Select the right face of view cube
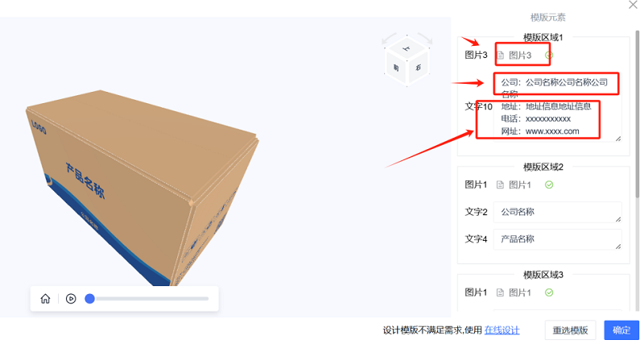Screen dimensions: 644x344 418,68
